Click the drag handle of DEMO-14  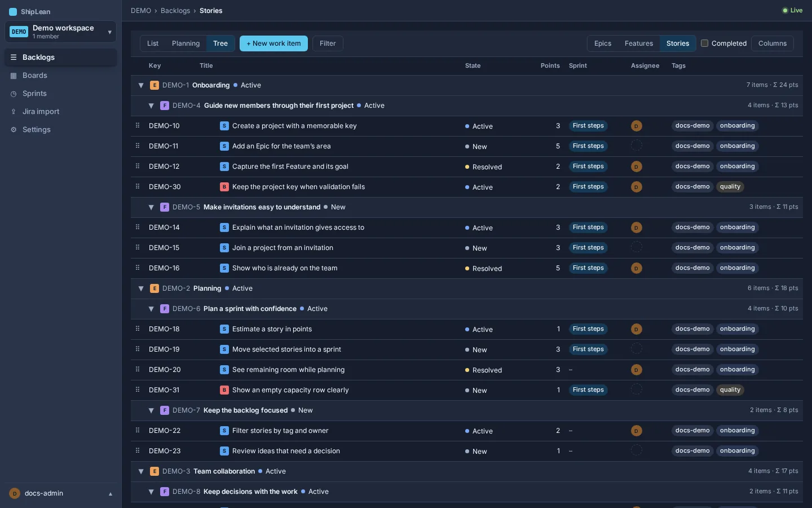click(x=138, y=227)
